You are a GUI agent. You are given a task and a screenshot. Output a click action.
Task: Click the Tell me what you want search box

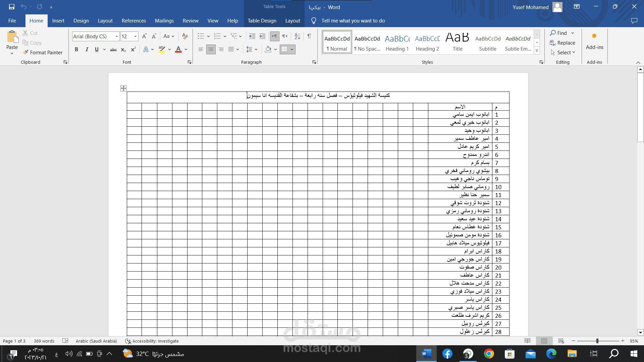click(x=353, y=21)
